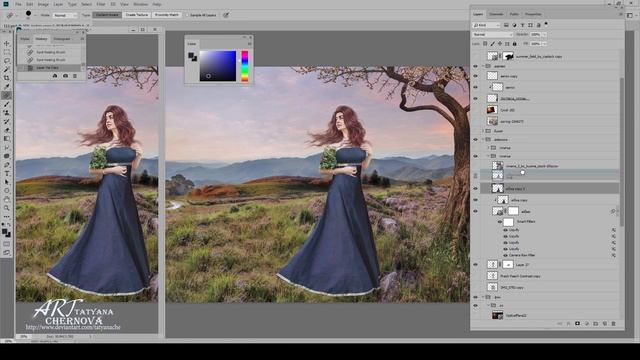Select the Move tool in the toolbox
Viewport: 640px width, 360px height.
(7, 43)
